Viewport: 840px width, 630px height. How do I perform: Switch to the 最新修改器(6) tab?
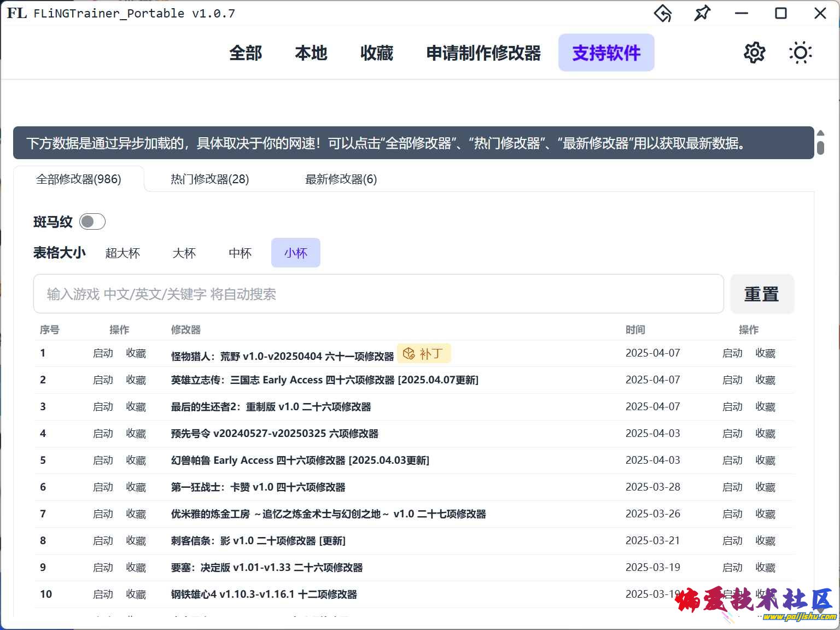click(x=340, y=179)
